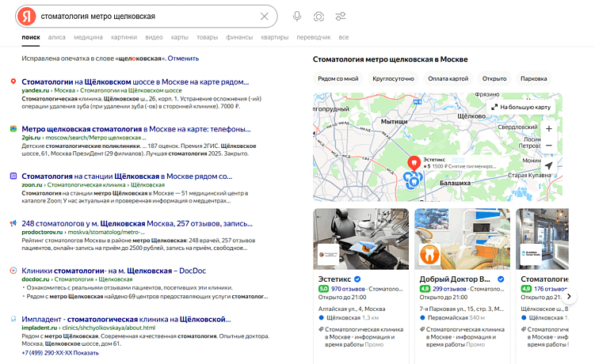Viewport: 595px width, 364px height.
Task: Switch to the картинки tab
Action: pyautogui.click(x=124, y=37)
